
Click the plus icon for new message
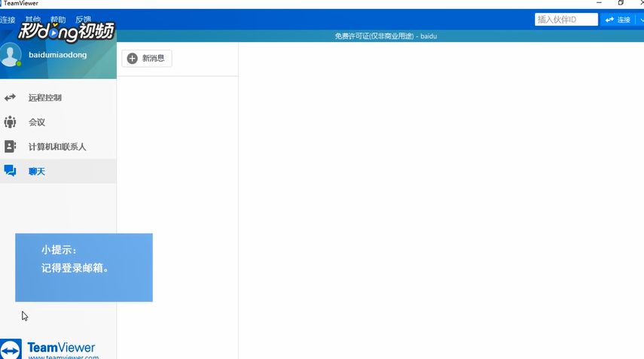133,59
